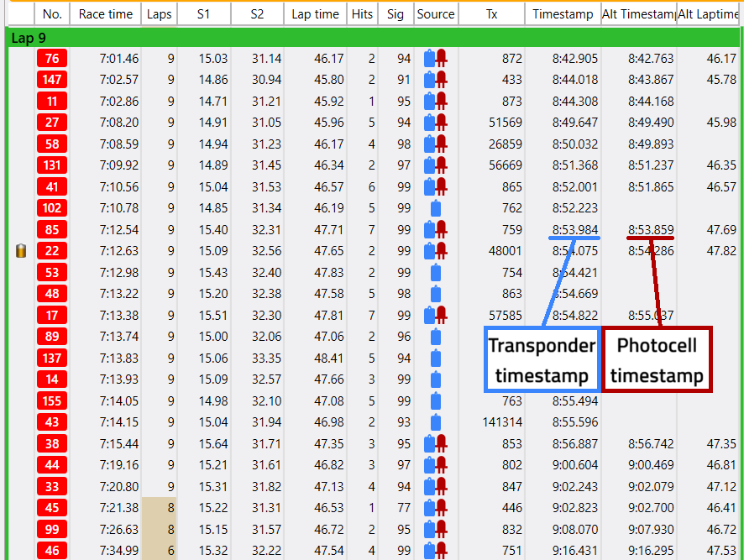Image resolution: width=744 pixels, height=560 pixels.
Task: Click the transponder source icon for car 89
Action: pos(436,337)
